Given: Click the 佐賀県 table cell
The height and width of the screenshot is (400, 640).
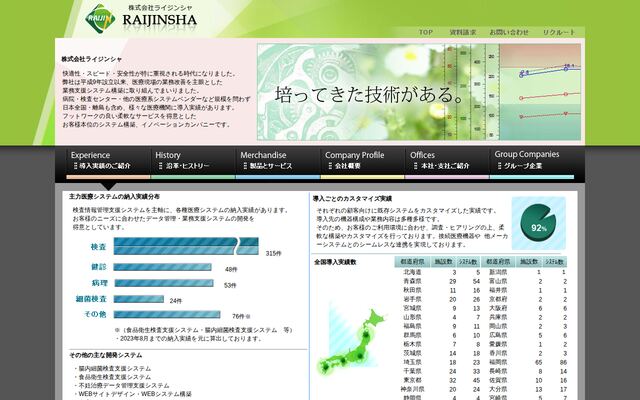Looking at the screenshot, I should tap(498, 380).
